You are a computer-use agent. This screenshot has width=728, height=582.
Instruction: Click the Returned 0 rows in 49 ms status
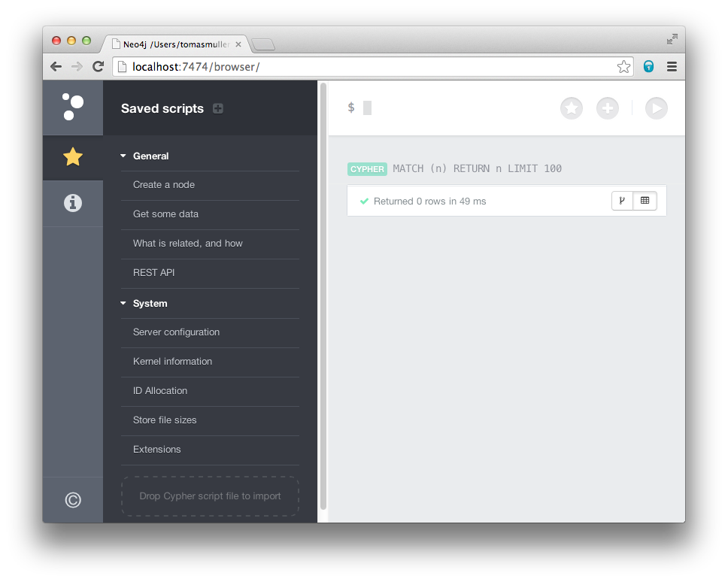(429, 202)
